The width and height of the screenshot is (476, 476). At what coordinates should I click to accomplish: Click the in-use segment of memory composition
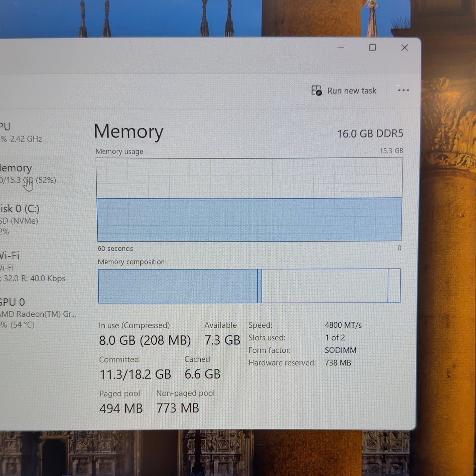click(x=178, y=286)
